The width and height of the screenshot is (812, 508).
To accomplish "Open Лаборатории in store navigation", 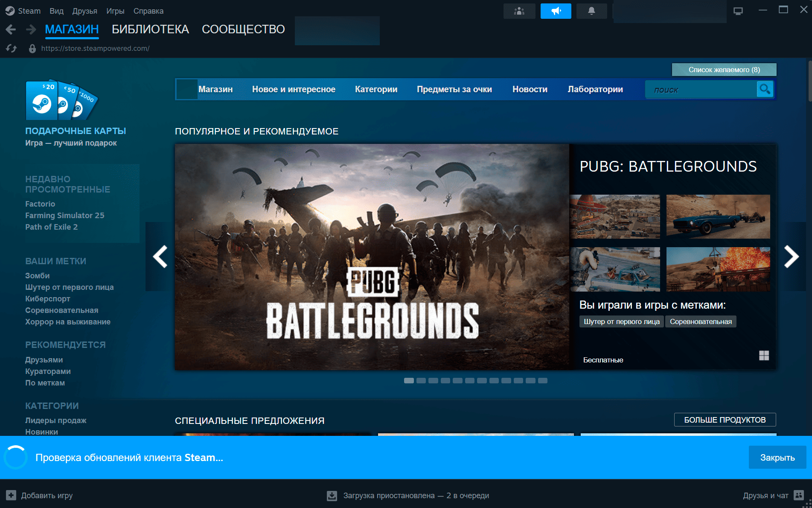I will tap(595, 89).
